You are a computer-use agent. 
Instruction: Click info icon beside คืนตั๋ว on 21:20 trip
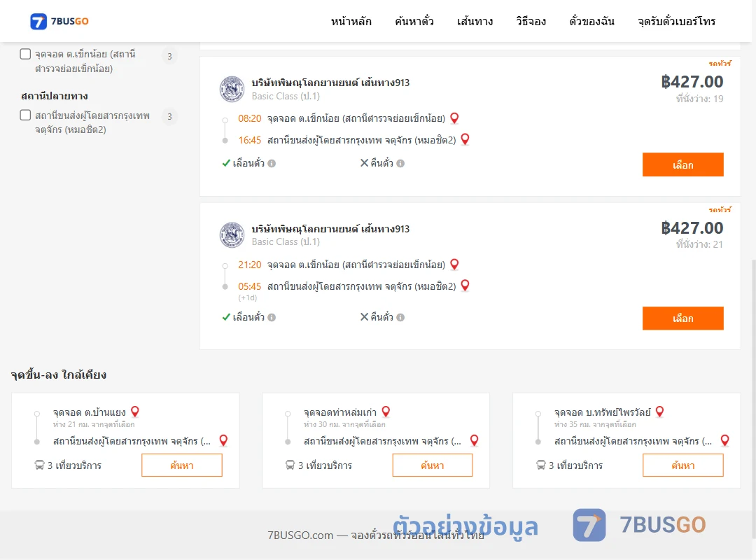(400, 317)
